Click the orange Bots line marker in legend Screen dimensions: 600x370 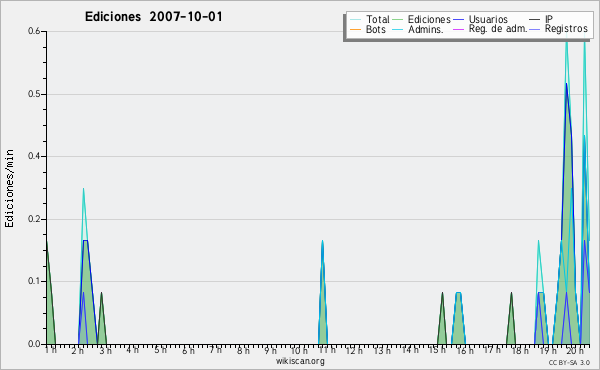click(x=355, y=29)
